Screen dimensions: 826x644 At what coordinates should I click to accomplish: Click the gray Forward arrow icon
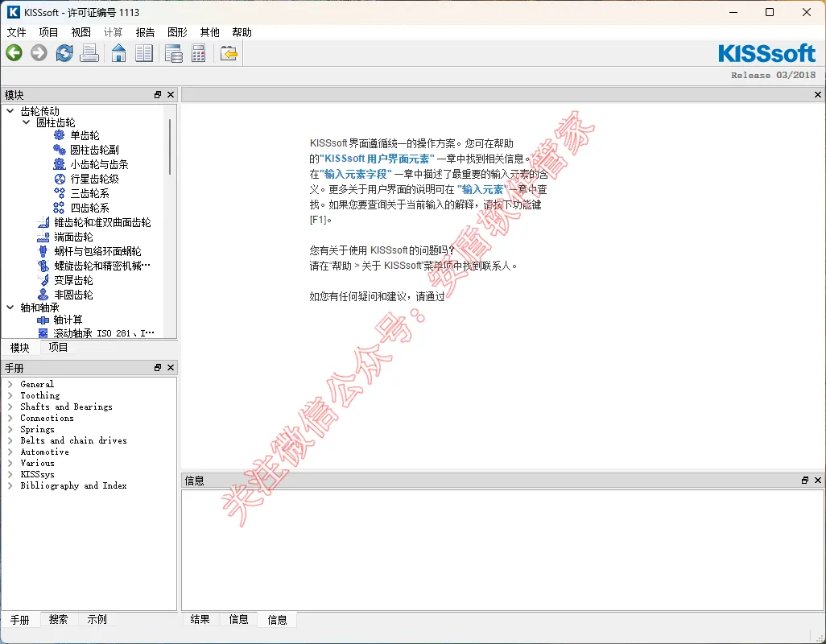[39, 52]
